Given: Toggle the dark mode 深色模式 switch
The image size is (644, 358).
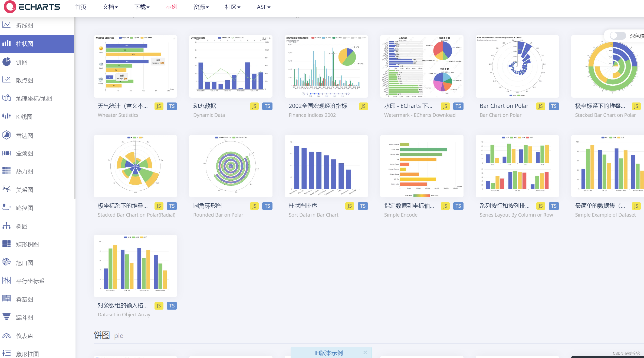Looking at the screenshot, I should (617, 36).
